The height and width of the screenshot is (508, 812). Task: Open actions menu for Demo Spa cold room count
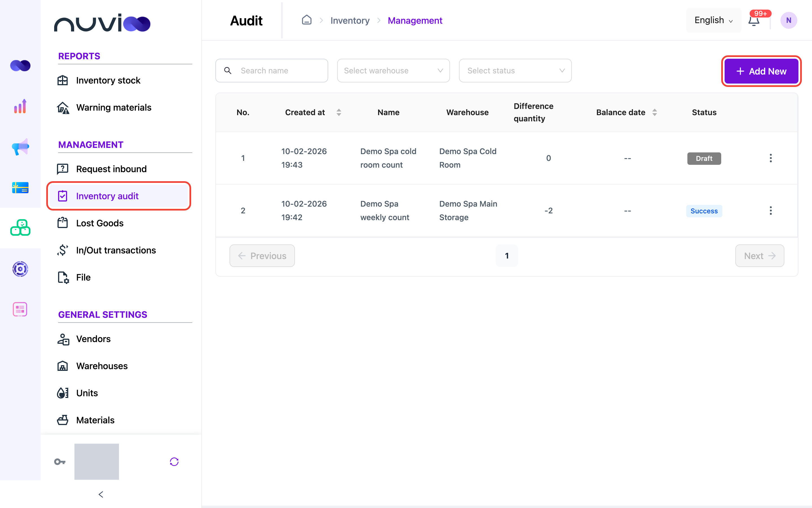click(x=771, y=158)
